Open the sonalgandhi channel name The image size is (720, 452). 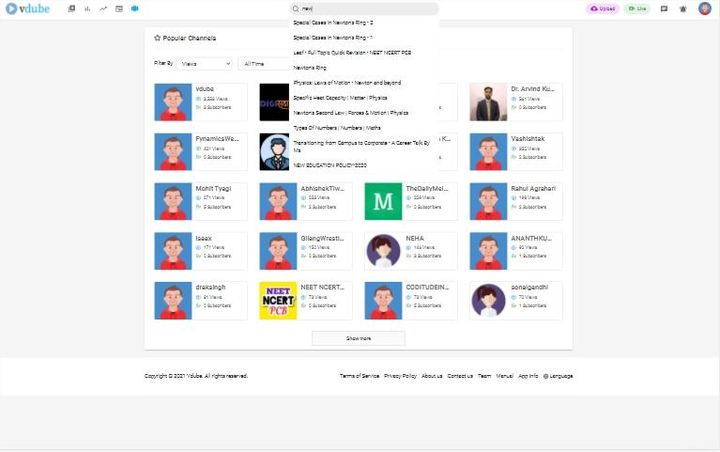point(529,287)
